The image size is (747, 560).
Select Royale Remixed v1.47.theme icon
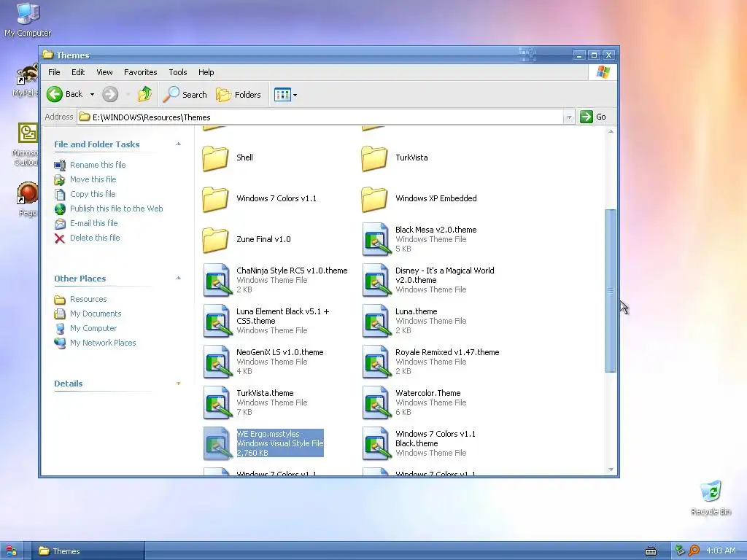point(376,362)
